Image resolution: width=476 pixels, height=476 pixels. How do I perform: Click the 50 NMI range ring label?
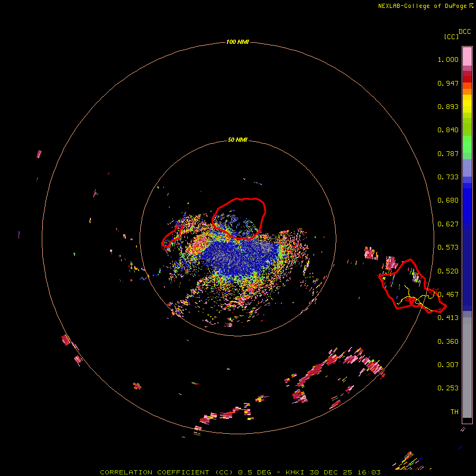[237, 140]
